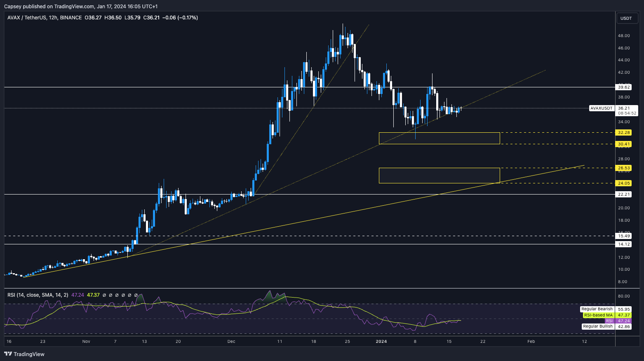Click the Regular Bullish RSI label
This screenshot has width=644, height=361.
tap(598, 326)
